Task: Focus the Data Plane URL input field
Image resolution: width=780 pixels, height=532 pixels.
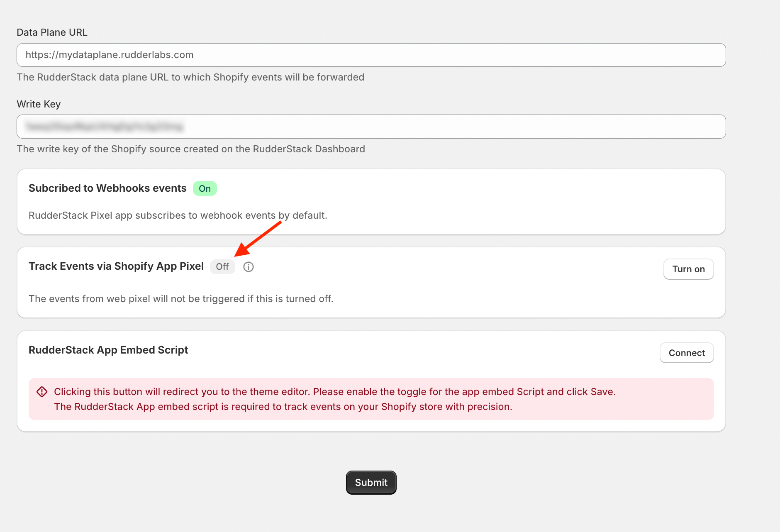Action: point(371,55)
